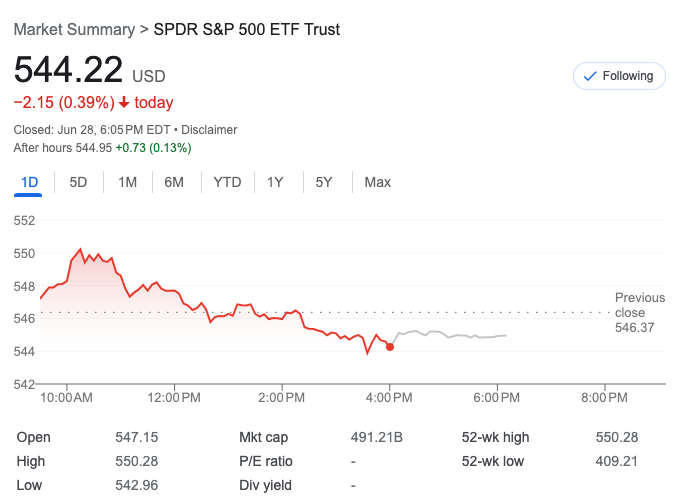The image size is (681, 504).
Task: Click the 52-wk high label
Action: 496,437
